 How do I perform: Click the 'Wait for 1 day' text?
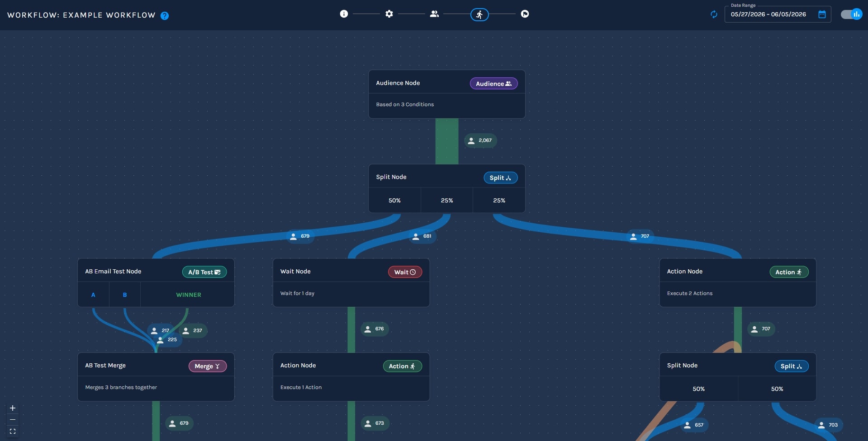[x=297, y=293]
